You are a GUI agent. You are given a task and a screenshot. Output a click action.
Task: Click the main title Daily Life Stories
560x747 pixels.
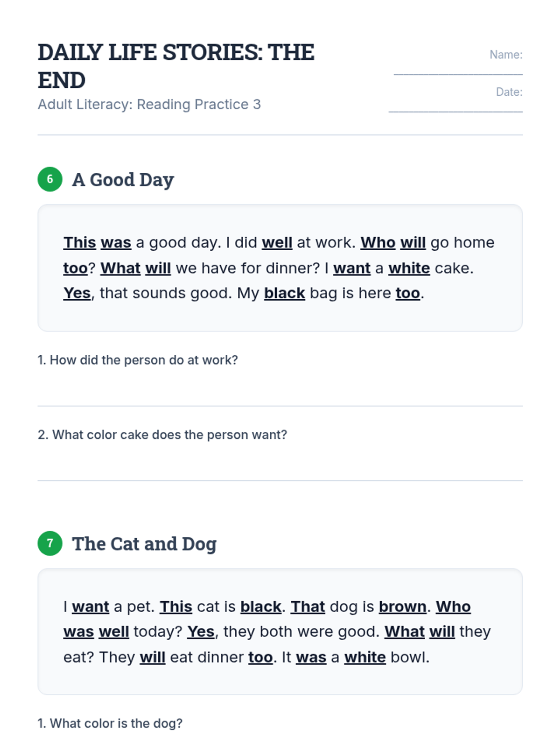(176, 66)
